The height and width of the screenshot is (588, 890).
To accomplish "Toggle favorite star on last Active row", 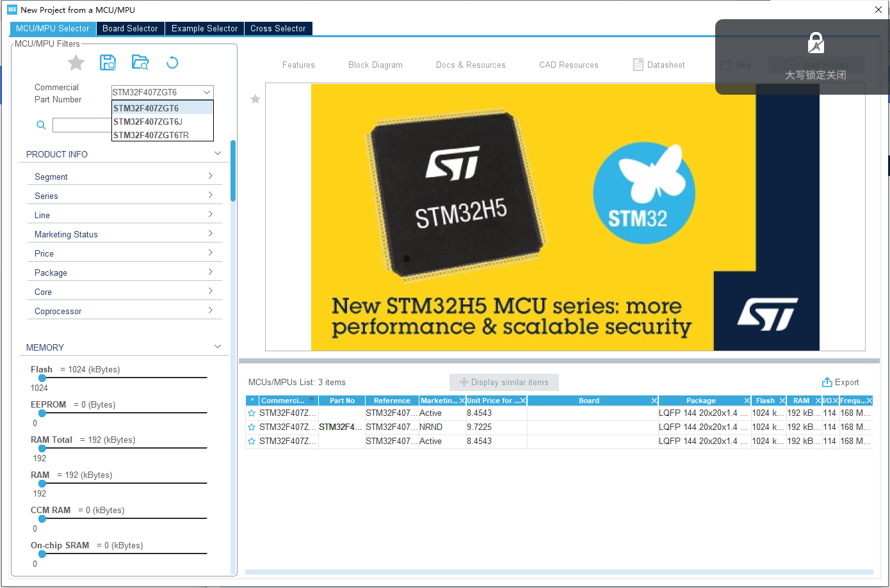I will coord(252,441).
